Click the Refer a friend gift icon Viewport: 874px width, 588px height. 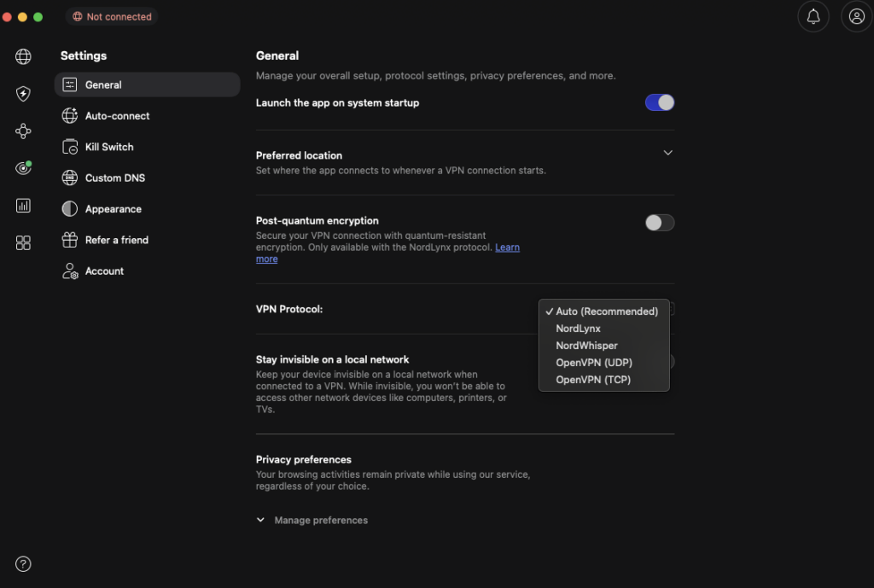click(x=70, y=240)
